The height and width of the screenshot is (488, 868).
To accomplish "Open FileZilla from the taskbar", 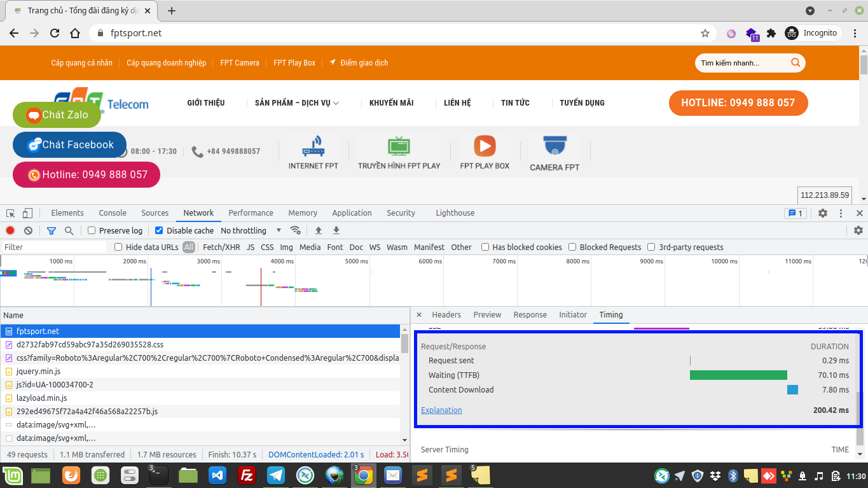I will 246,475.
